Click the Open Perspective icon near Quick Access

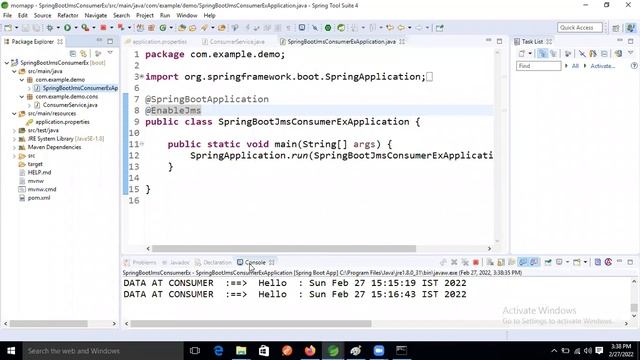616,28
